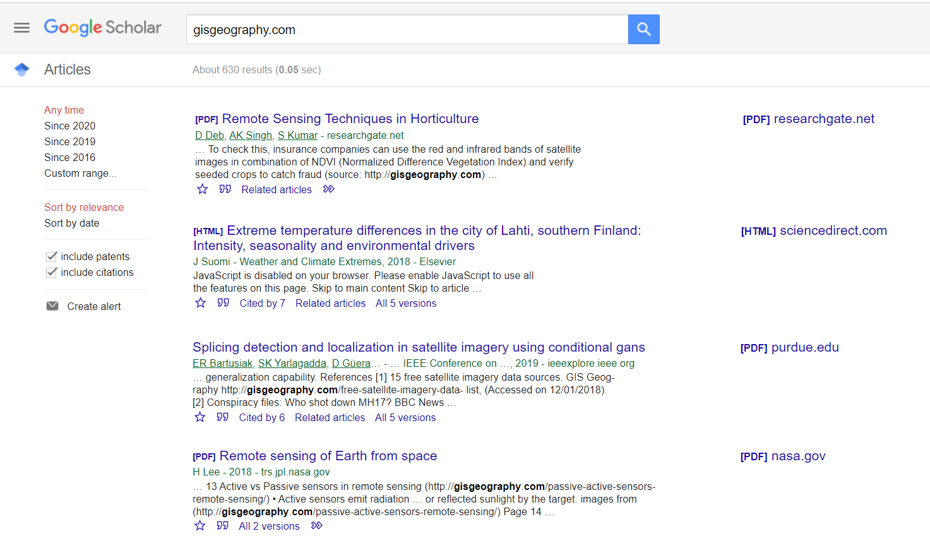Click author D Deb

(x=210, y=135)
